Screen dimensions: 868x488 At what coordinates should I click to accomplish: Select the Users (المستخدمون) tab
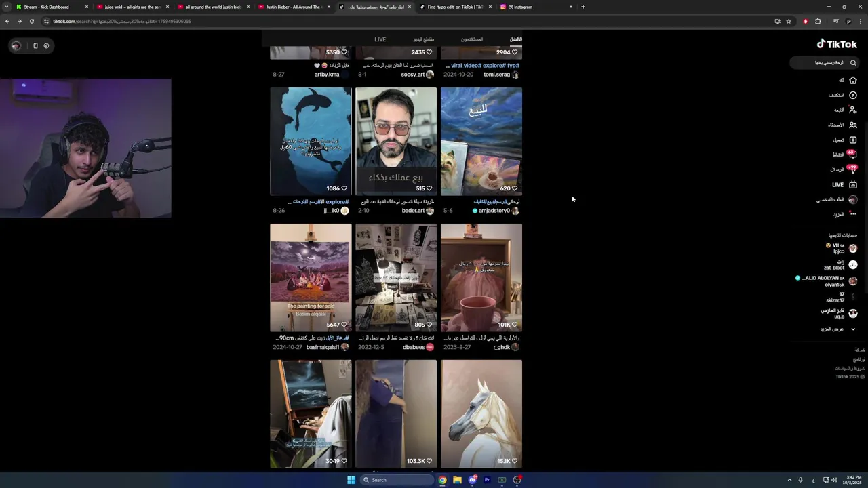(x=472, y=39)
